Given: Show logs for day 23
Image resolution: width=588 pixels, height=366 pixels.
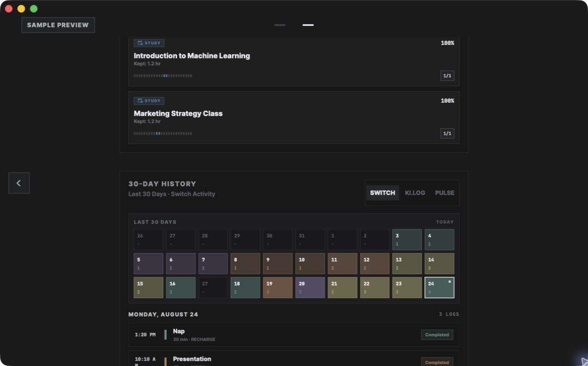Looking at the screenshot, I should (x=407, y=288).
